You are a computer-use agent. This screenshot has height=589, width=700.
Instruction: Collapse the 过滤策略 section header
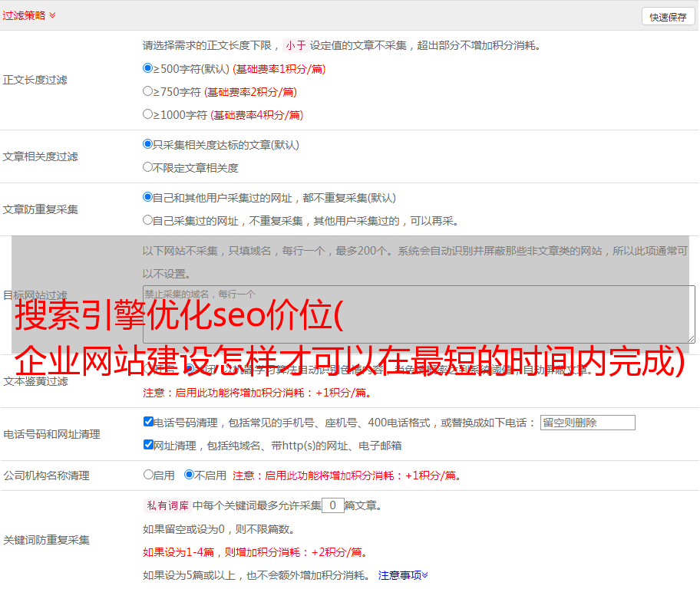(29, 15)
